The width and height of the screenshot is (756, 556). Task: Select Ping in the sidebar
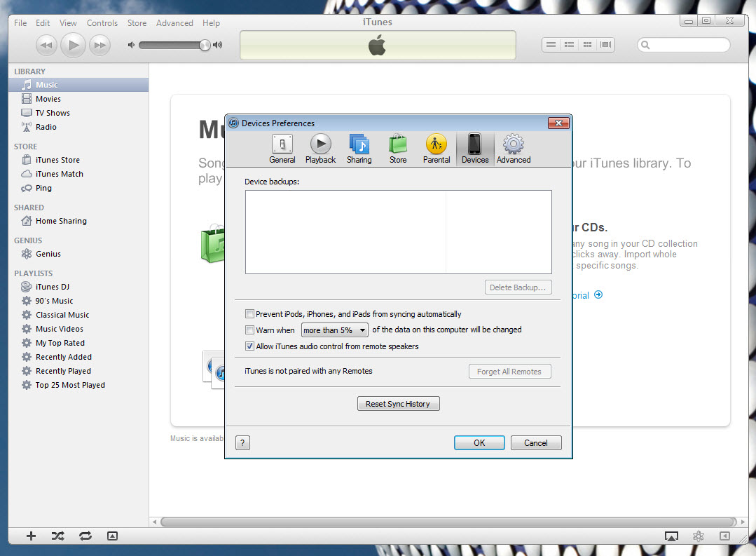[x=78, y=188]
